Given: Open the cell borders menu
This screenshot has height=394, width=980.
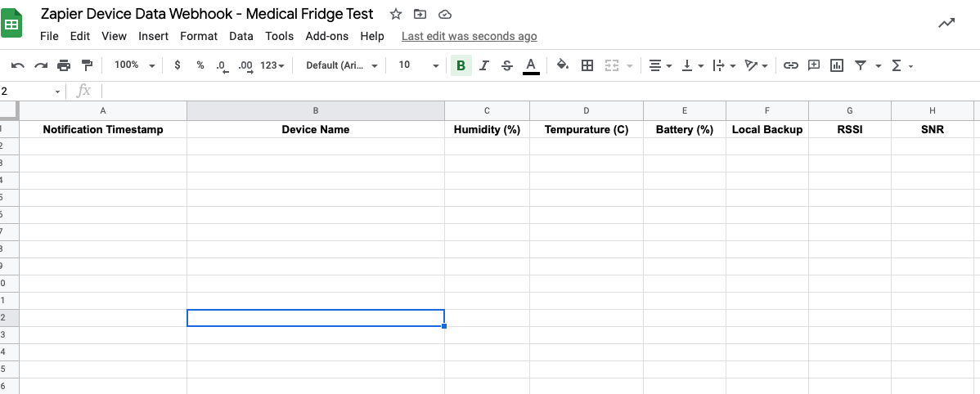Looking at the screenshot, I should [x=587, y=65].
